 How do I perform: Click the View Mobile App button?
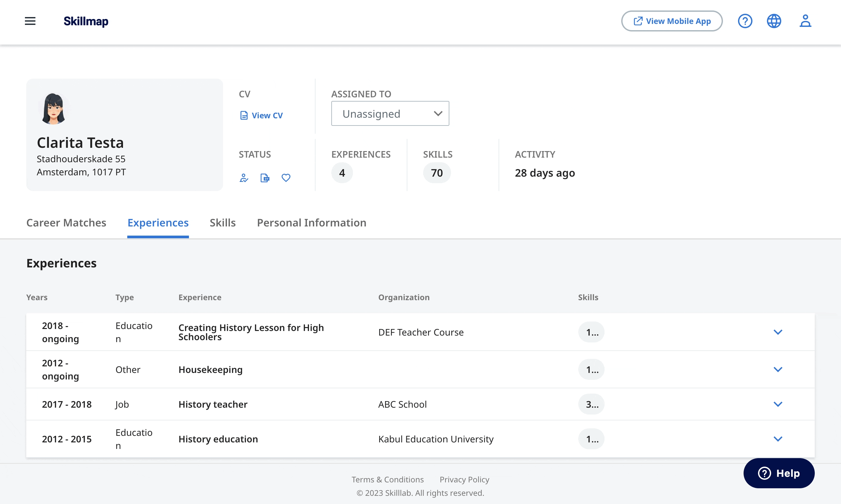(x=672, y=21)
